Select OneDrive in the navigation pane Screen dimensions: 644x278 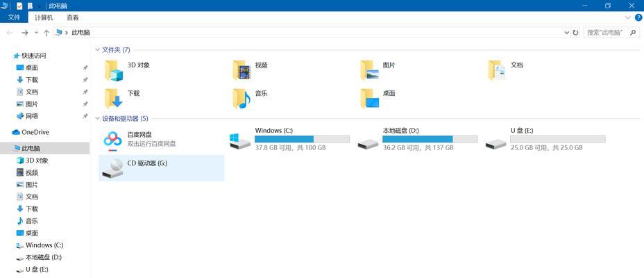(35, 132)
